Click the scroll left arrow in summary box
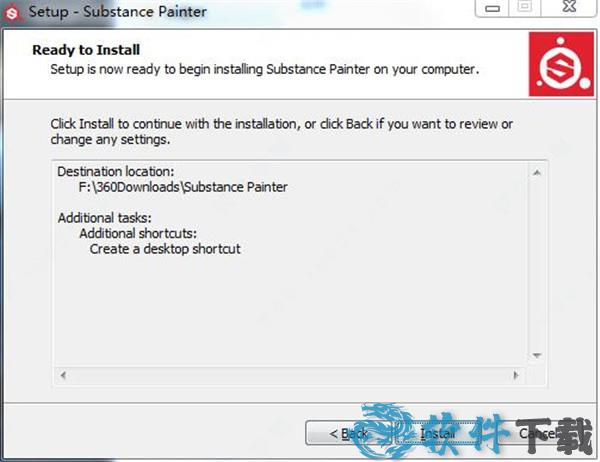This screenshot has width=600, height=462. click(x=63, y=375)
